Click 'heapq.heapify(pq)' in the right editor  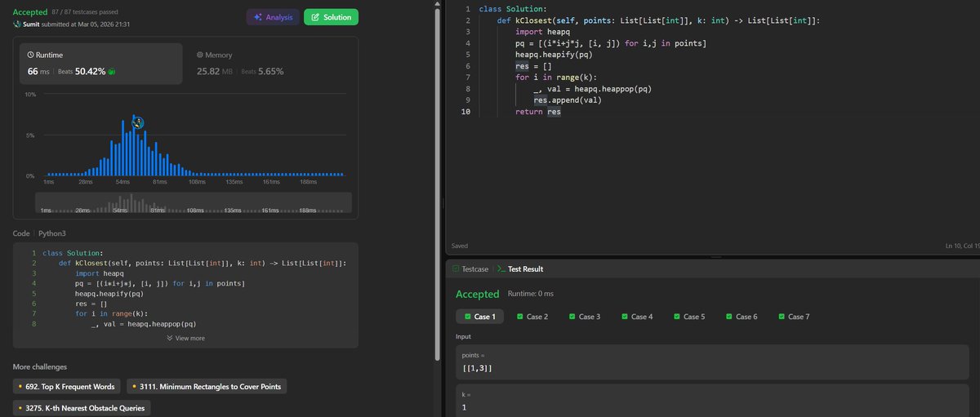554,55
